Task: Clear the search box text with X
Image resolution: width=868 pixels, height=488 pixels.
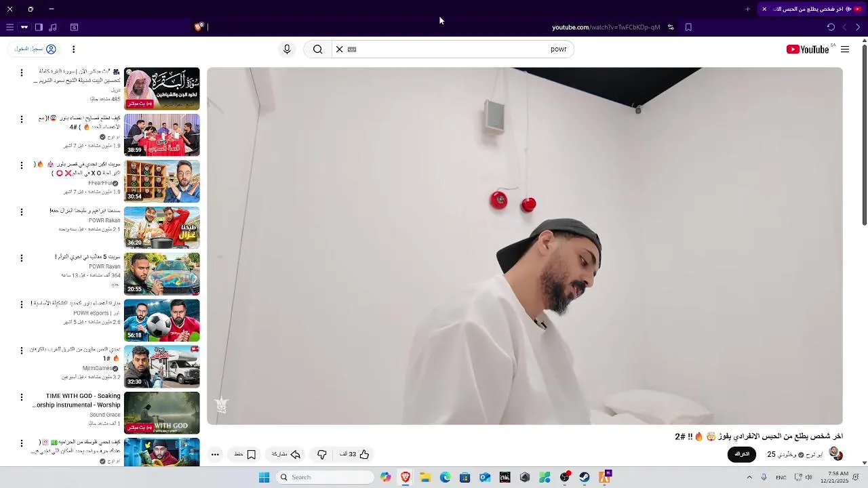Action: point(340,49)
